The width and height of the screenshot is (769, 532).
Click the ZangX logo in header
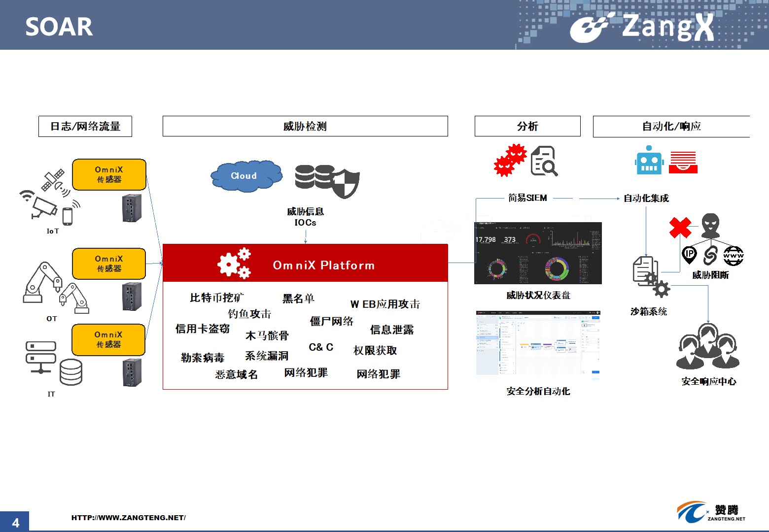pyautogui.click(x=642, y=27)
